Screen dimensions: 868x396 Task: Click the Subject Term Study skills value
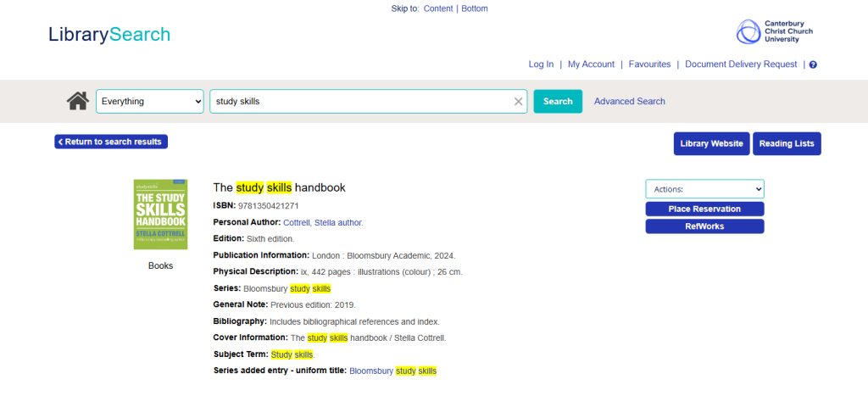click(292, 354)
